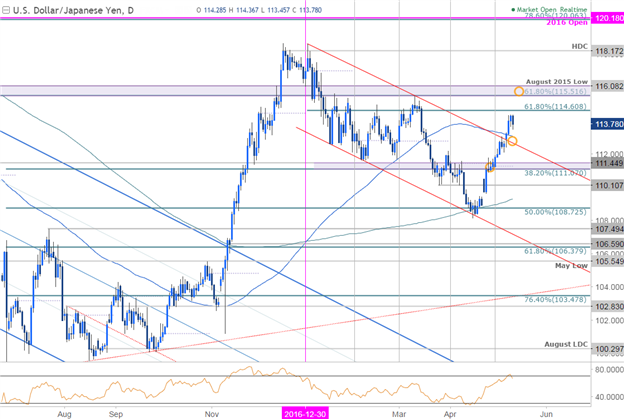Click the August LDC annotation label
The height and width of the screenshot is (419, 624).
[566, 344]
